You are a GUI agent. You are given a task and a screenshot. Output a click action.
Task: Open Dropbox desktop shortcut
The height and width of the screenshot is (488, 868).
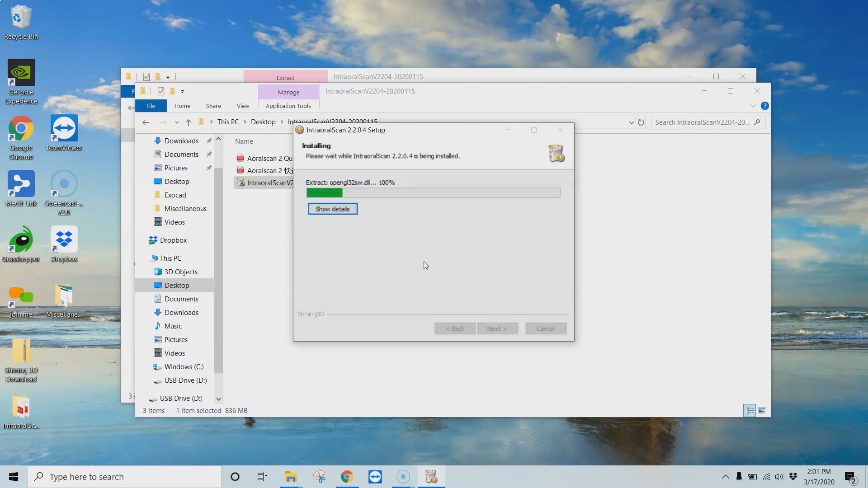click(64, 244)
